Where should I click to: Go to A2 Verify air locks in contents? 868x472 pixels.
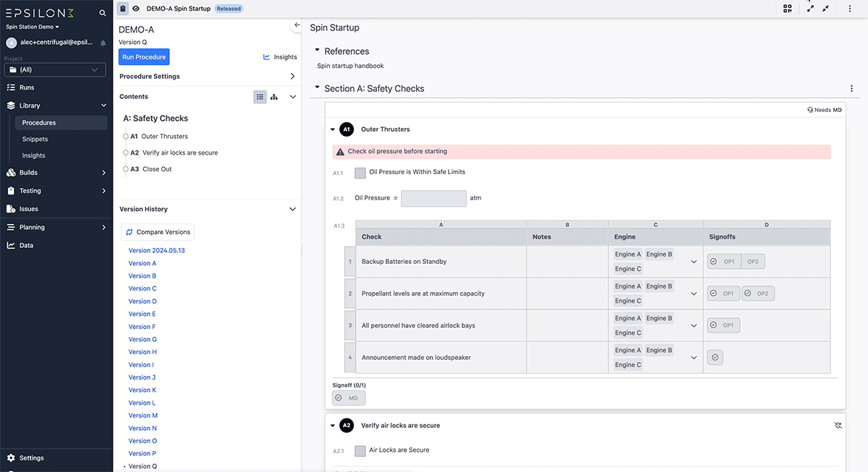click(x=174, y=153)
